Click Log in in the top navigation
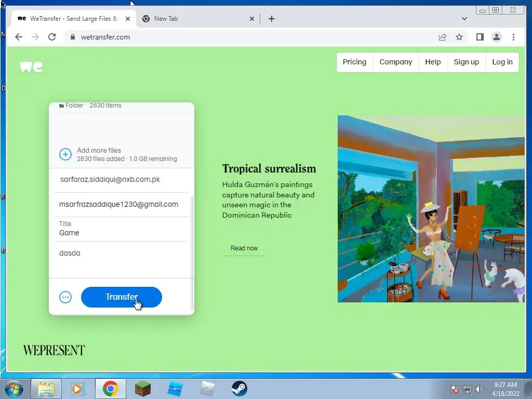 click(502, 62)
